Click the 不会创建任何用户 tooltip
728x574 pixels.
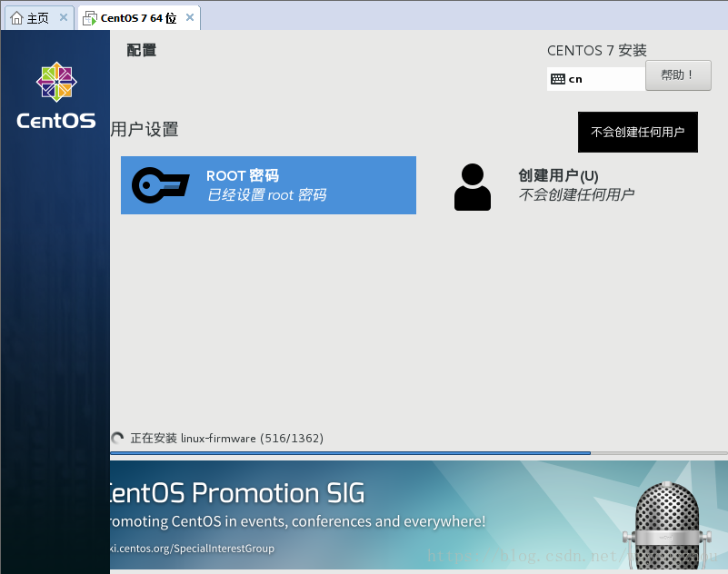click(637, 132)
